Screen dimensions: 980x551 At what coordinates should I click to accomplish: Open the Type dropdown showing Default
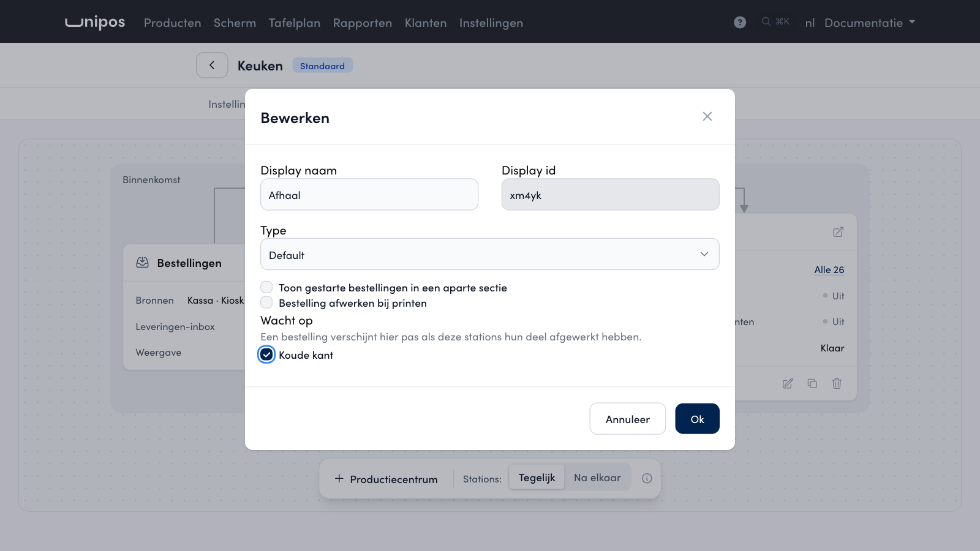click(490, 254)
